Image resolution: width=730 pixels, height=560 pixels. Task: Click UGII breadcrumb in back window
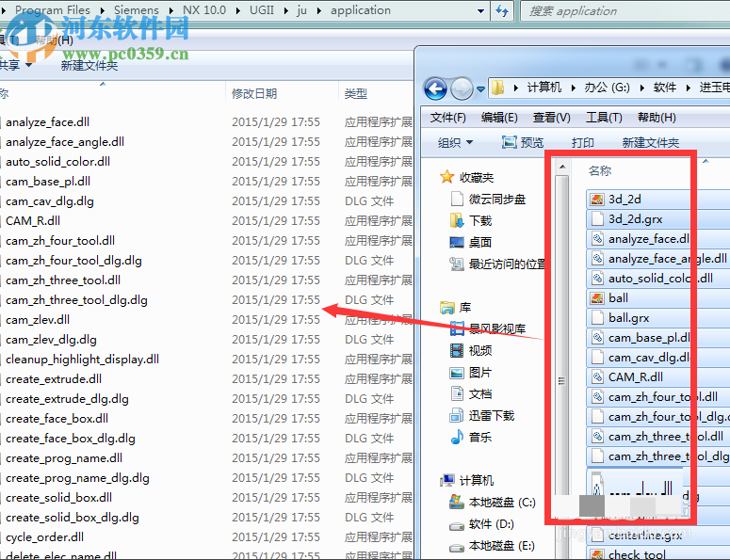pos(262,9)
